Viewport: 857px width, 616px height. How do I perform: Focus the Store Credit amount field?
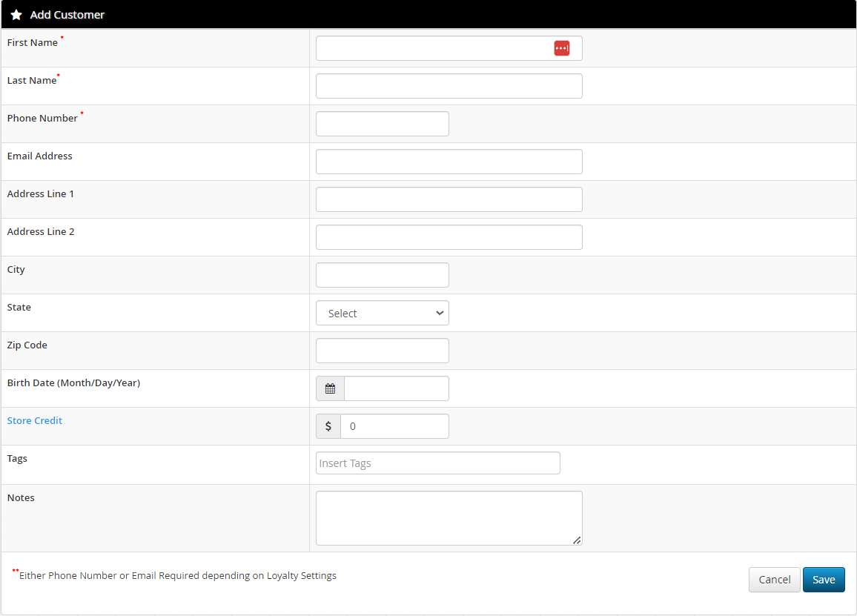(395, 426)
